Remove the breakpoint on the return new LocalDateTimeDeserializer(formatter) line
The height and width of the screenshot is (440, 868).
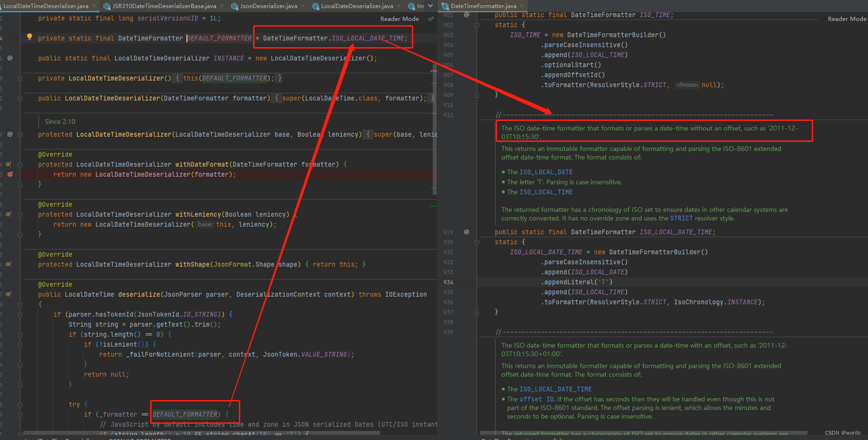point(10,174)
